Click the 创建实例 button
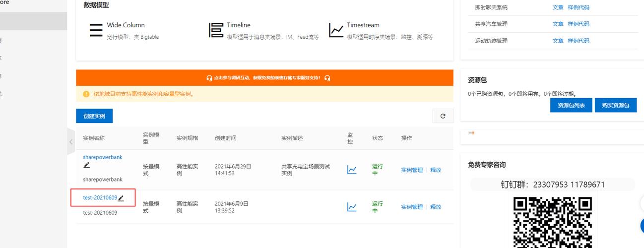This screenshot has height=248, width=644. [94, 116]
